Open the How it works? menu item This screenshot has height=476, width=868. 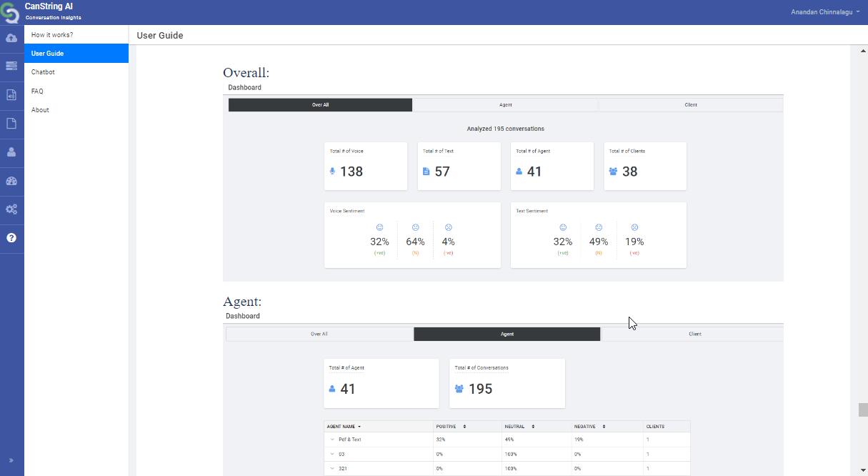coord(52,34)
